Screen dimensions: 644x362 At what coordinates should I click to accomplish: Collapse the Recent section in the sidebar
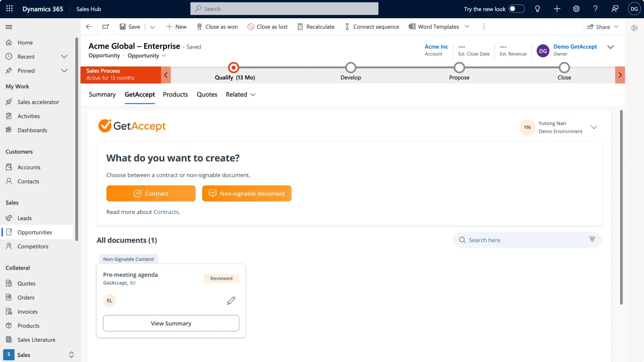click(64, 56)
